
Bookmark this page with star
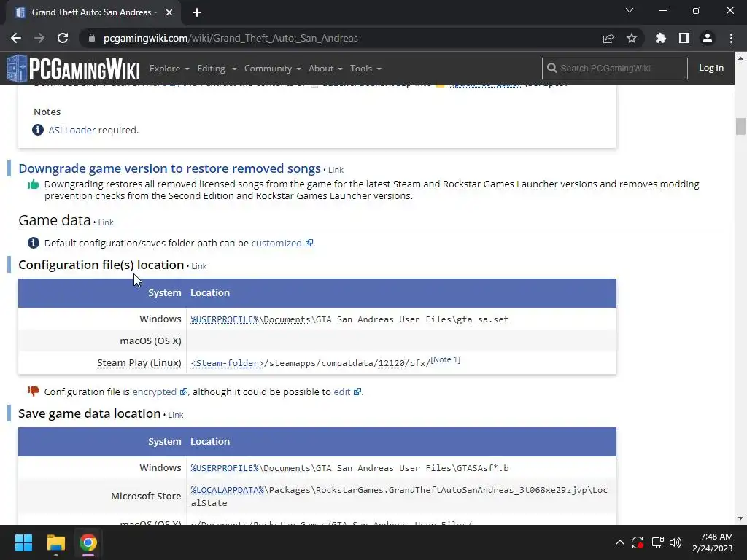pyautogui.click(x=632, y=38)
